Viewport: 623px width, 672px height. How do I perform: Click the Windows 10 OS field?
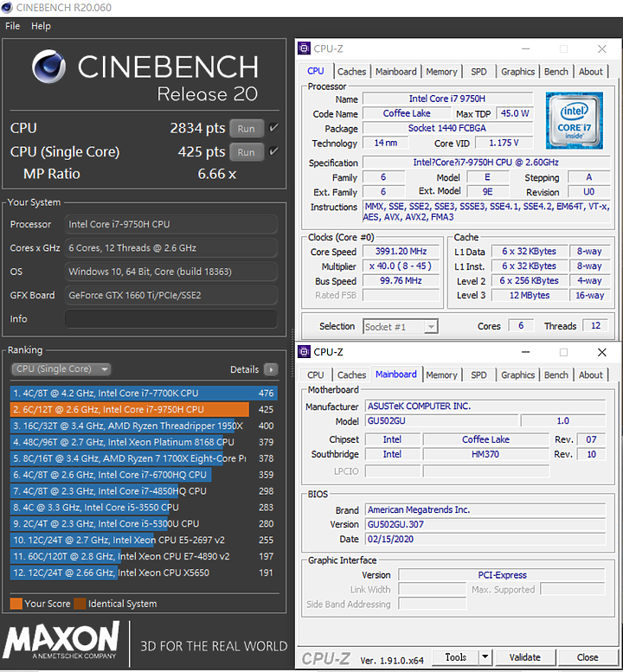tap(170, 272)
